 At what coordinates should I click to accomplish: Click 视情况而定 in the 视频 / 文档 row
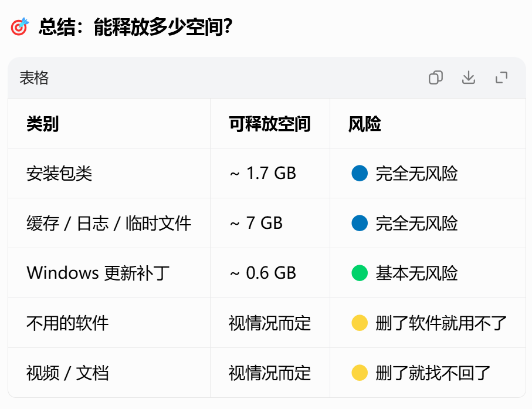(x=270, y=373)
